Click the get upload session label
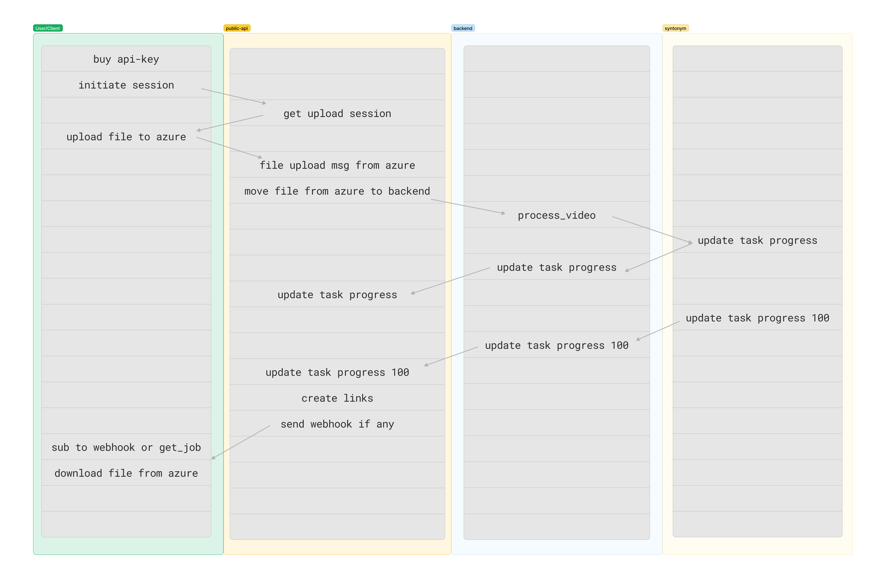The width and height of the screenshot is (886, 588). [337, 113]
